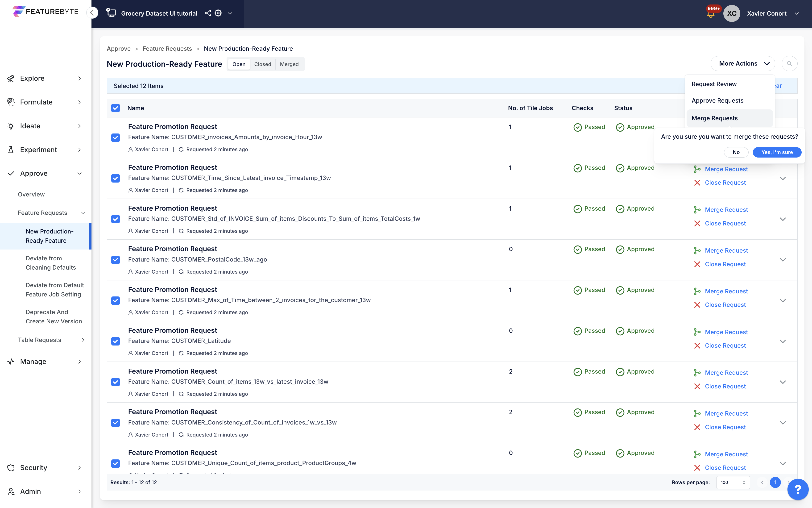Go to pagination page 1 button
The image size is (812, 508).
(x=775, y=483)
